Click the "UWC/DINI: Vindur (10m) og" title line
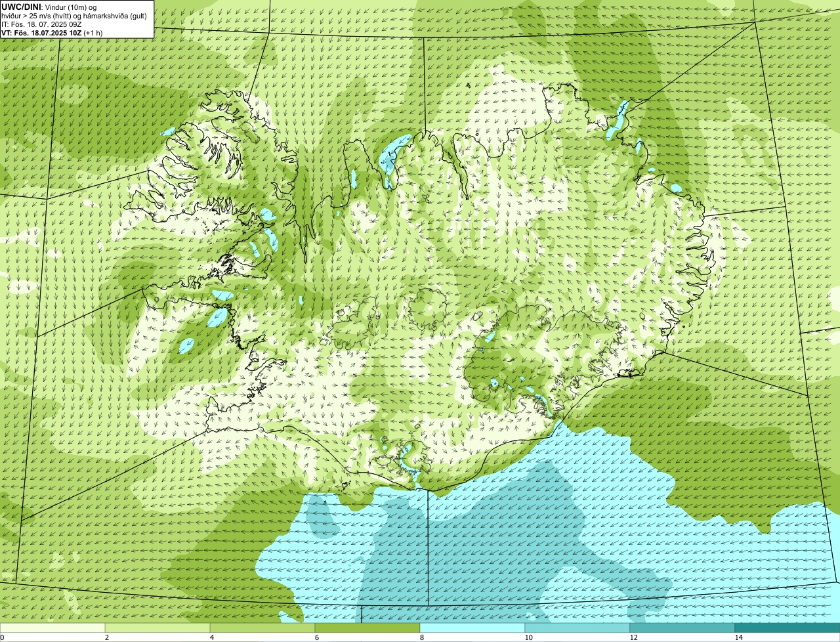840x642 pixels. click(x=49, y=7)
